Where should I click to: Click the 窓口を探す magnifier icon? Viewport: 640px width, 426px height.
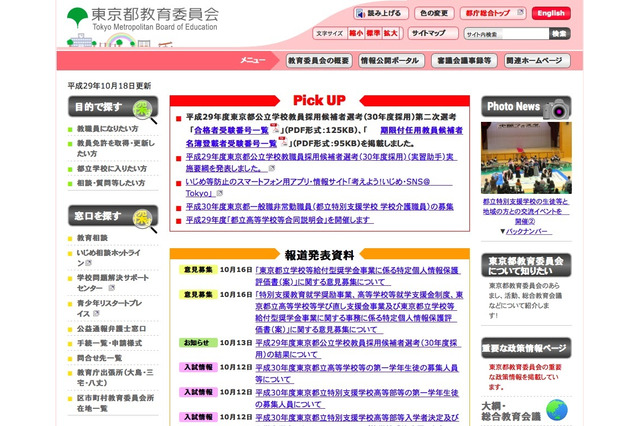coord(144,220)
